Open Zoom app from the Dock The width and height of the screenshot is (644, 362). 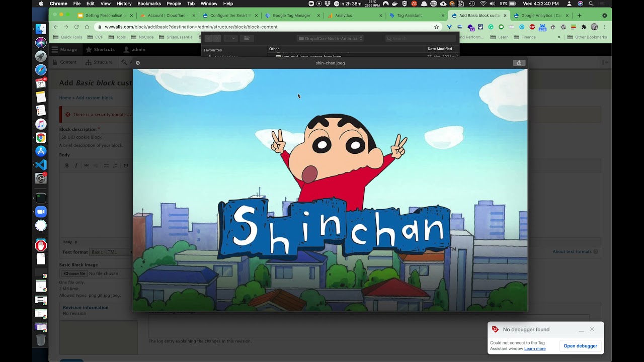tap(41, 212)
